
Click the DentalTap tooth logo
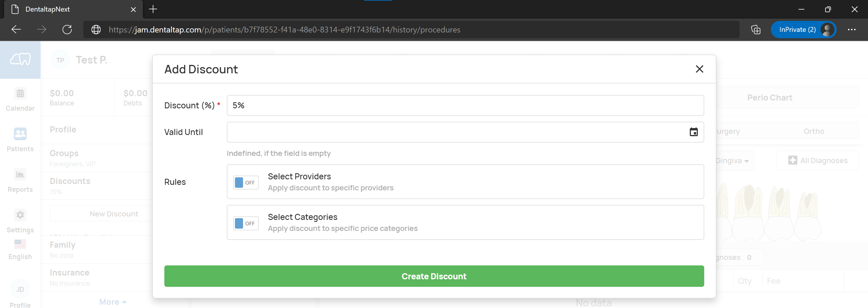pos(20,60)
